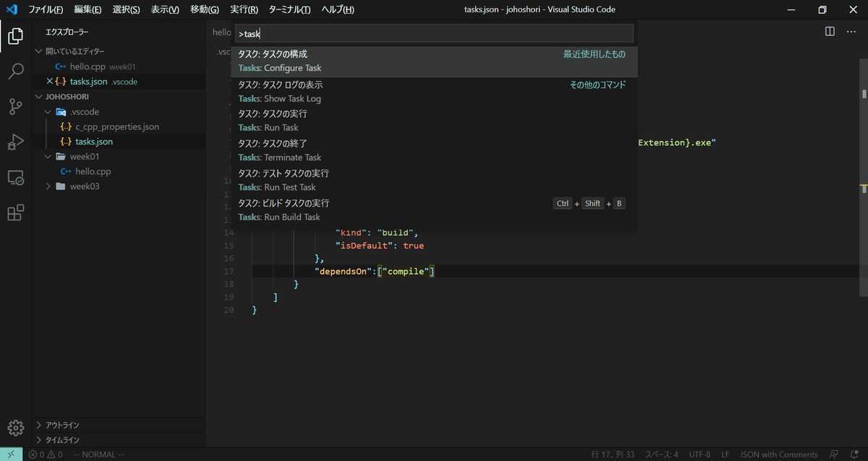Open the Manage gear icon
This screenshot has width=868, height=461.
point(16,427)
